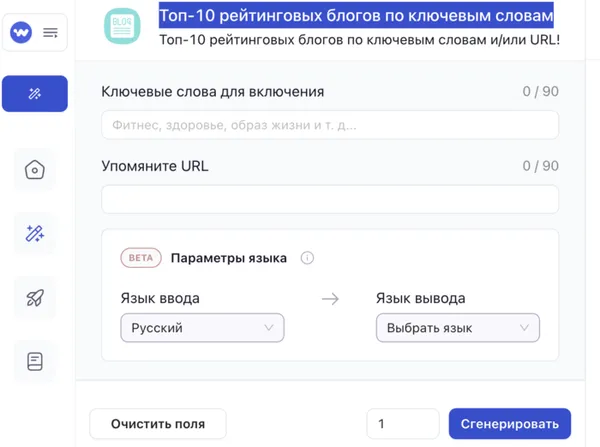
Task: Toggle the sidebar collapse menu icon
Action: [x=50, y=33]
